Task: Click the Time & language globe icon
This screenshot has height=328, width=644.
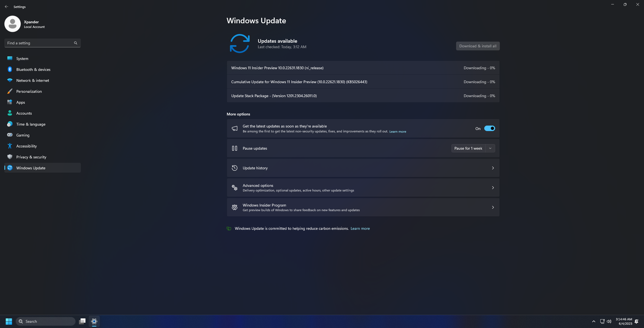Action: [10, 124]
